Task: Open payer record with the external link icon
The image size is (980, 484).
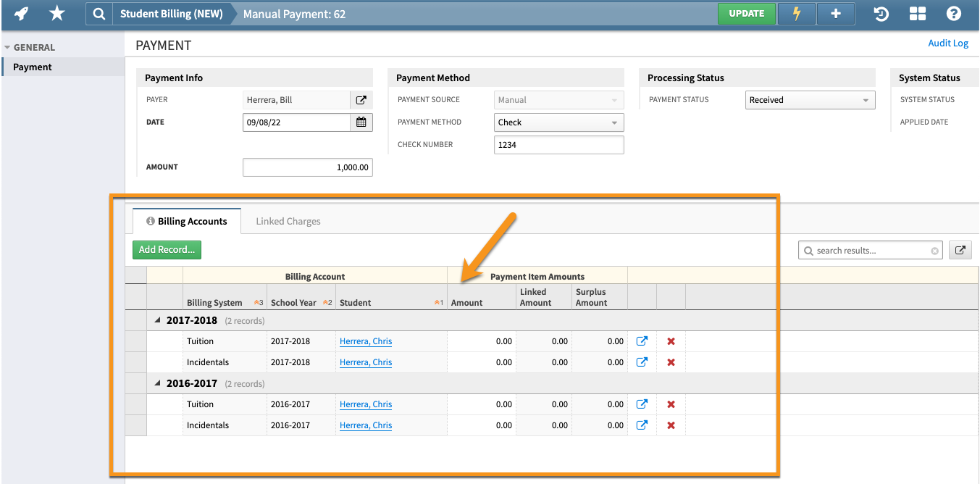Action: coord(361,100)
